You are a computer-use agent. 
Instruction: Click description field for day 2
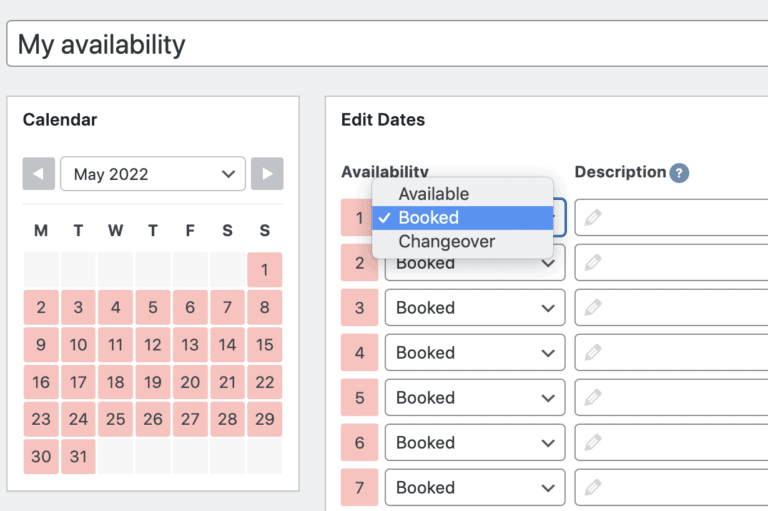pos(671,263)
